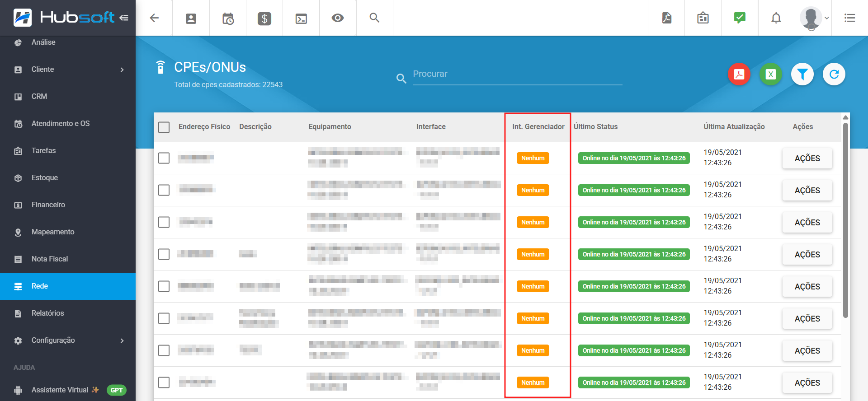Refresh the CPEs/ONUs list
The image size is (868, 401).
coord(834,74)
